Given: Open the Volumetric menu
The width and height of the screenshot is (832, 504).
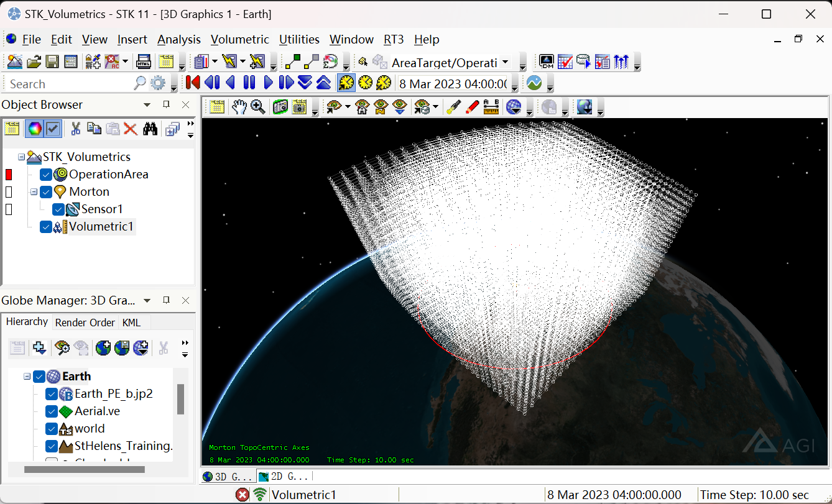Looking at the screenshot, I should coord(240,39).
